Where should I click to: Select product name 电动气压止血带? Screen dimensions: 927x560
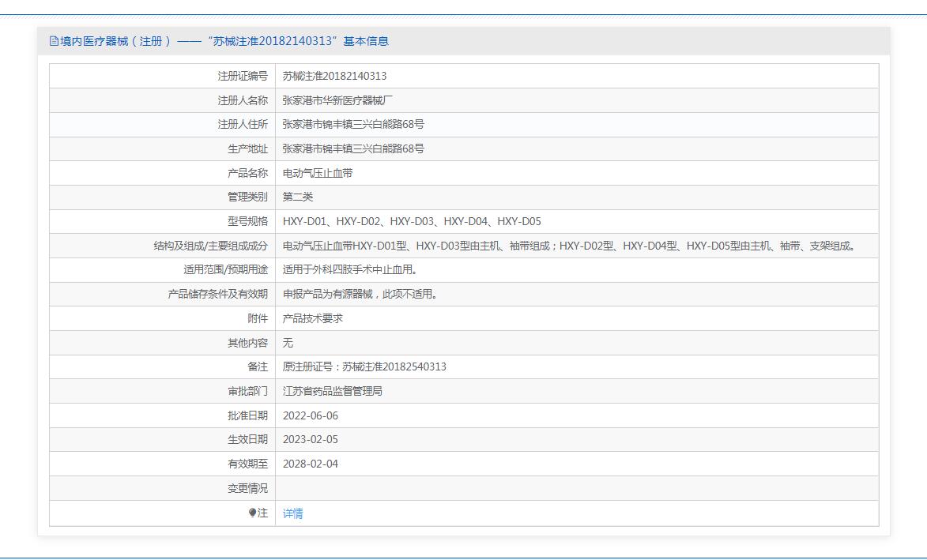point(318,173)
